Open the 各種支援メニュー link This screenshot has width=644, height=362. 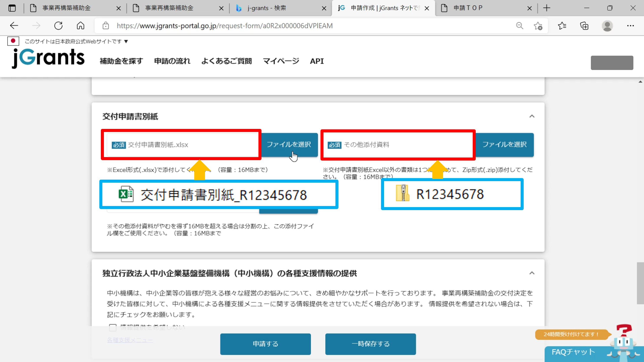click(130, 340)
